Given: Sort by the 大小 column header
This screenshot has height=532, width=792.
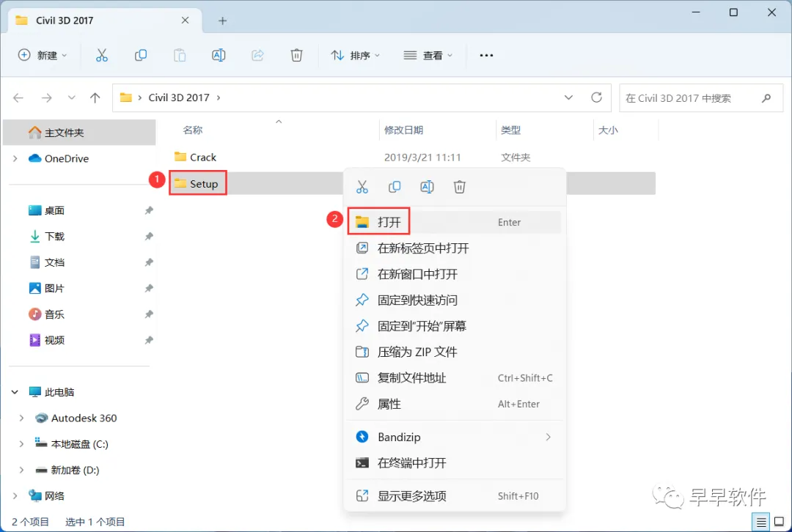Looking at the screenshot, I should [608, 130].
